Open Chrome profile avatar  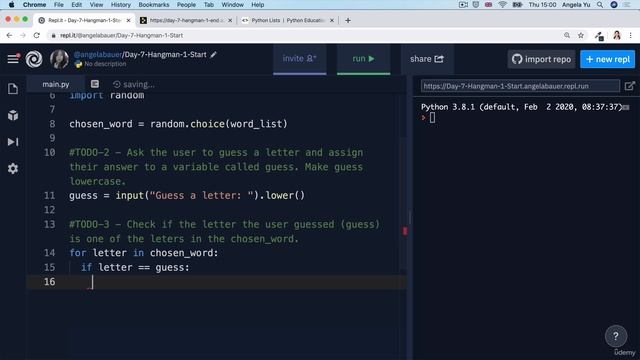click(617, 36)
